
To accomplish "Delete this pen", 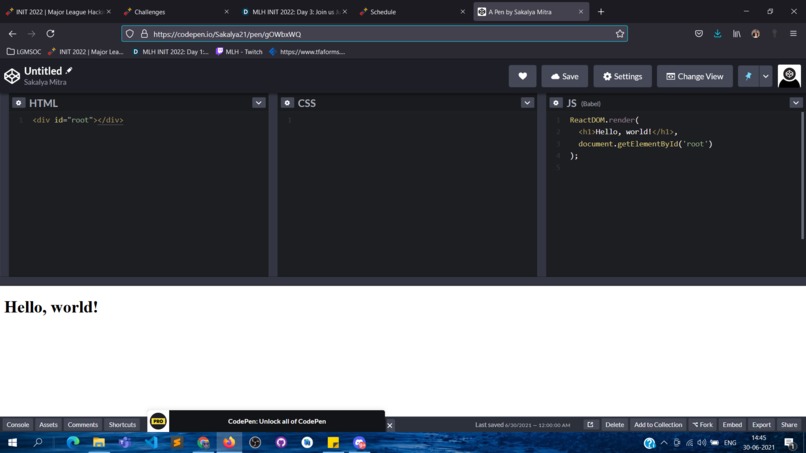I will coord(614,425).
